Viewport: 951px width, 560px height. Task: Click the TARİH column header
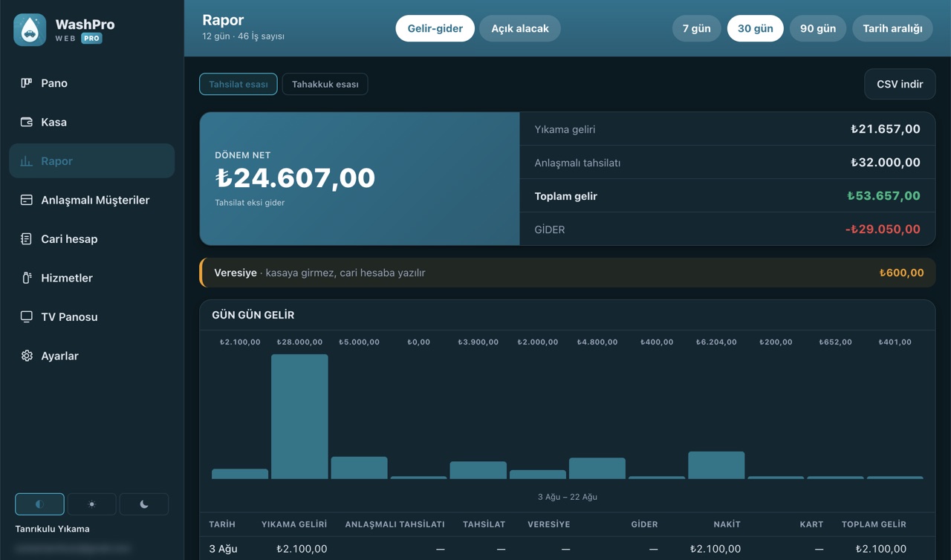(222, 524)
